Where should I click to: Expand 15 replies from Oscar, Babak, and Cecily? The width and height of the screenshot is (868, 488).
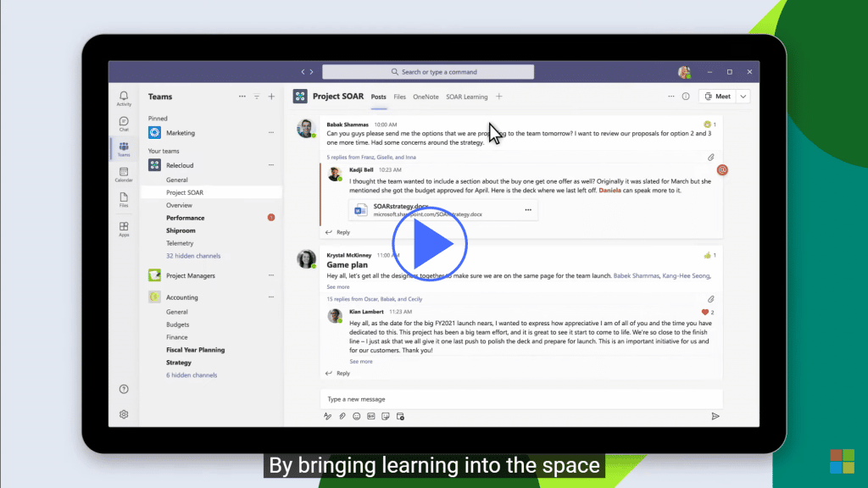pos(374,299)
